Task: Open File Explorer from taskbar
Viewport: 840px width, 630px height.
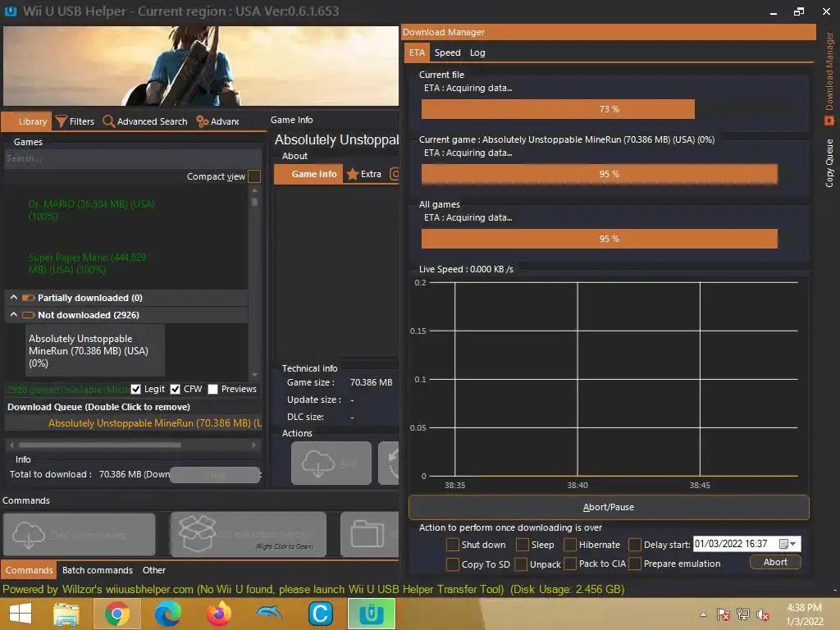Action: pos(66,614)
